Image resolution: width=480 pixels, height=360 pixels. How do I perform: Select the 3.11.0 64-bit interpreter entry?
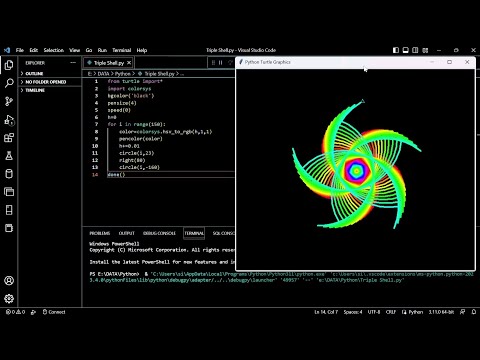click(441, 312)
